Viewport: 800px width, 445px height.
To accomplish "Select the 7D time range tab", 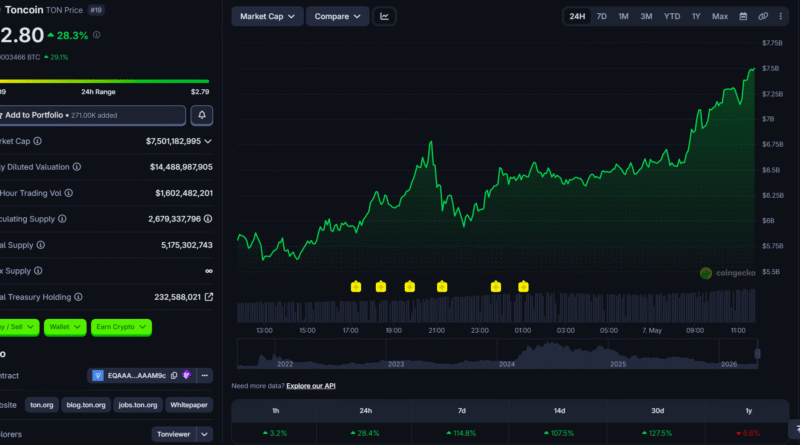I will pos(602,16).
